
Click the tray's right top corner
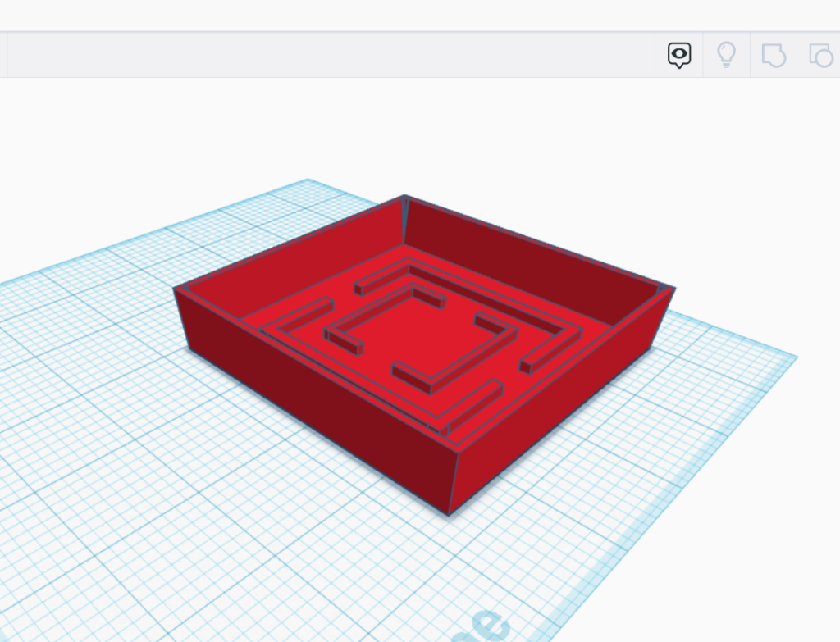673,288
